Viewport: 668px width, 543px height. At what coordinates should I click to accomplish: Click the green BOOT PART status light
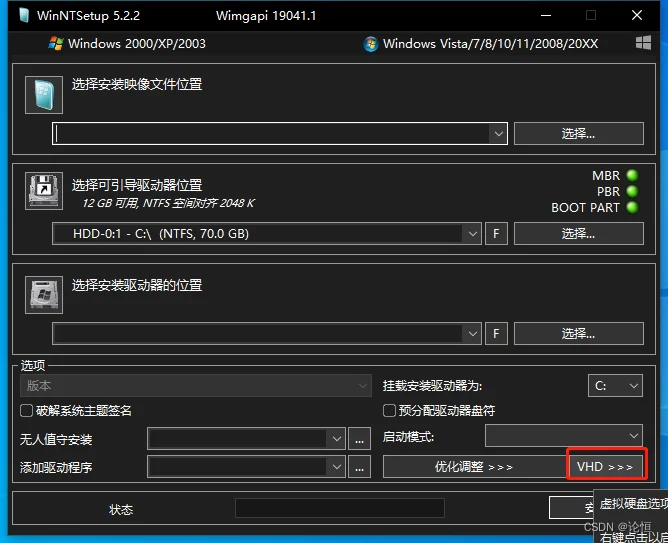coord(632,207)
